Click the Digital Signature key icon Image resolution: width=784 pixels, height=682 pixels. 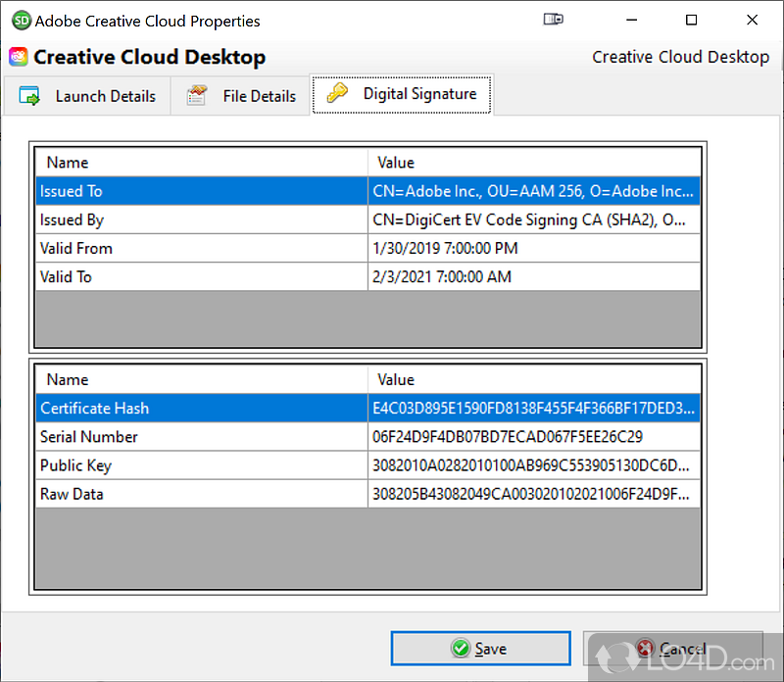pyautogui.click(x=337, y=93)
